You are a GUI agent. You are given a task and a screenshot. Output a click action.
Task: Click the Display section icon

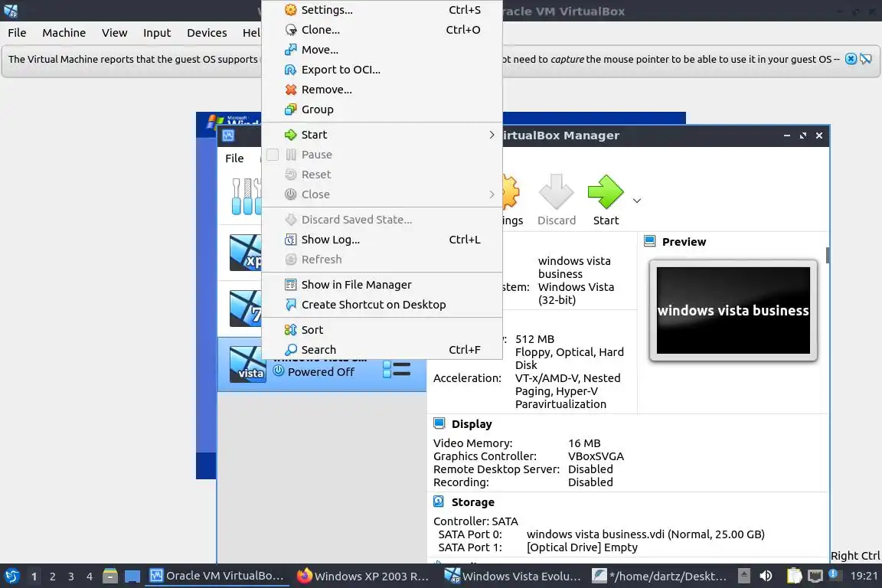439,423
